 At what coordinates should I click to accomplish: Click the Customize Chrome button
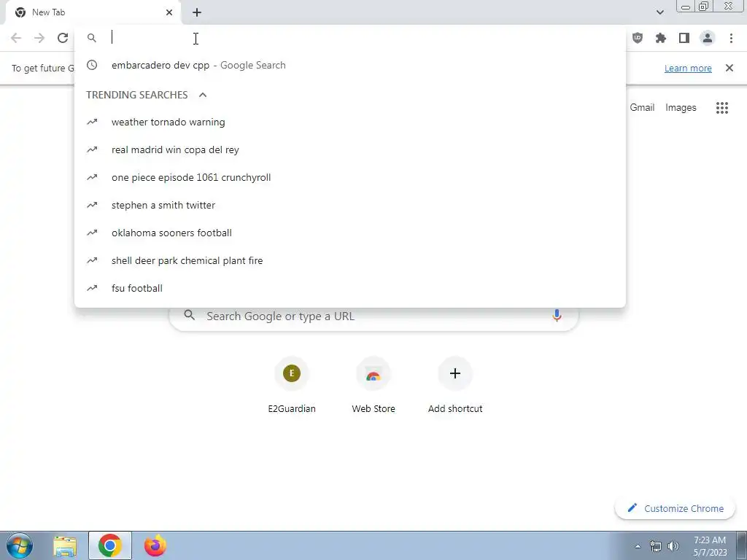[675, 508]
